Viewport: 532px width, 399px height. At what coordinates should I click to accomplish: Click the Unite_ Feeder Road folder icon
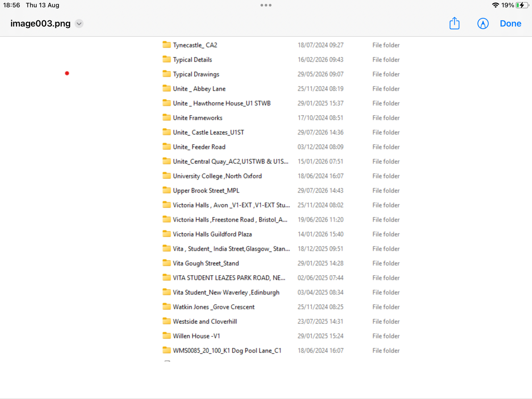coord(167,146)
